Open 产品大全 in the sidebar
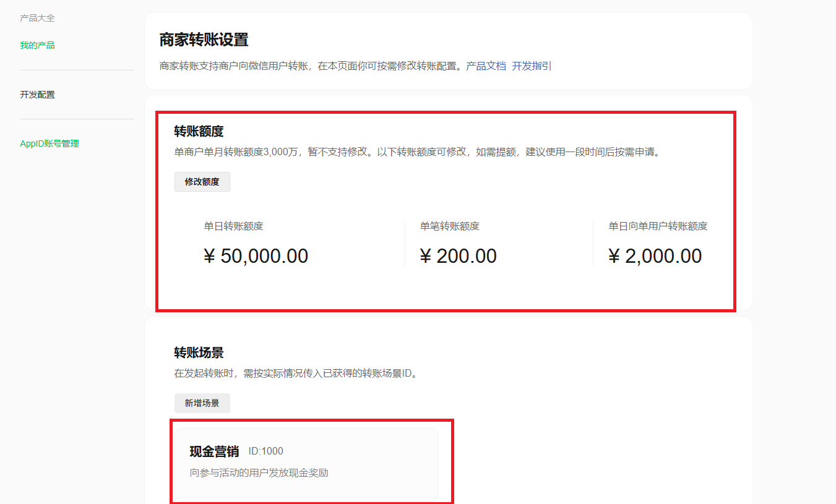This screenshot has height=504, width=836. [x=37, y=18]
